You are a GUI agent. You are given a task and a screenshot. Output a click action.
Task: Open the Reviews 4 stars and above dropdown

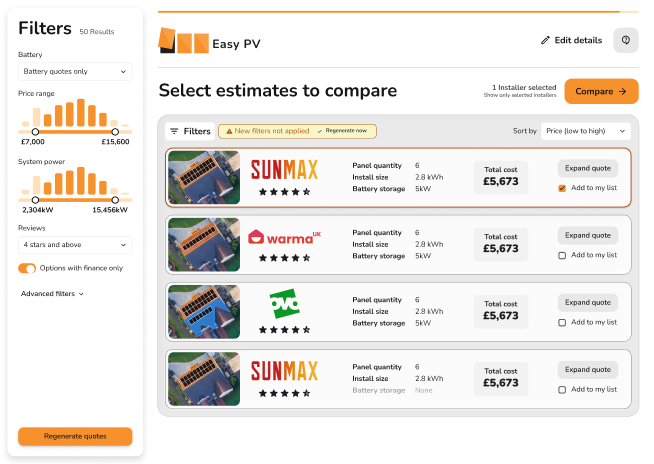click(x=75, y=245)
